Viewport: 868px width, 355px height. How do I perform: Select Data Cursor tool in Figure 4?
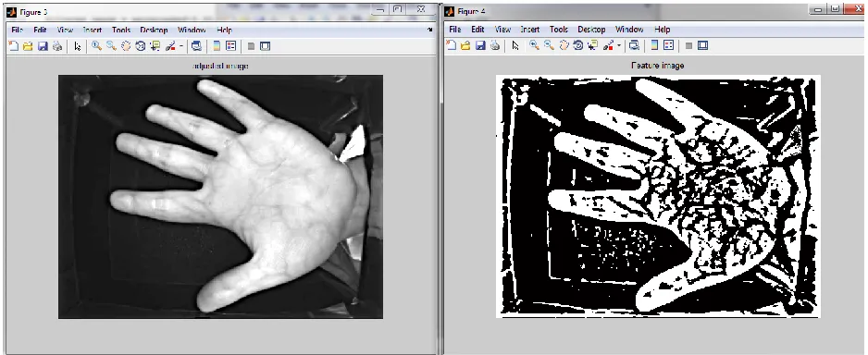coord(593,44)
